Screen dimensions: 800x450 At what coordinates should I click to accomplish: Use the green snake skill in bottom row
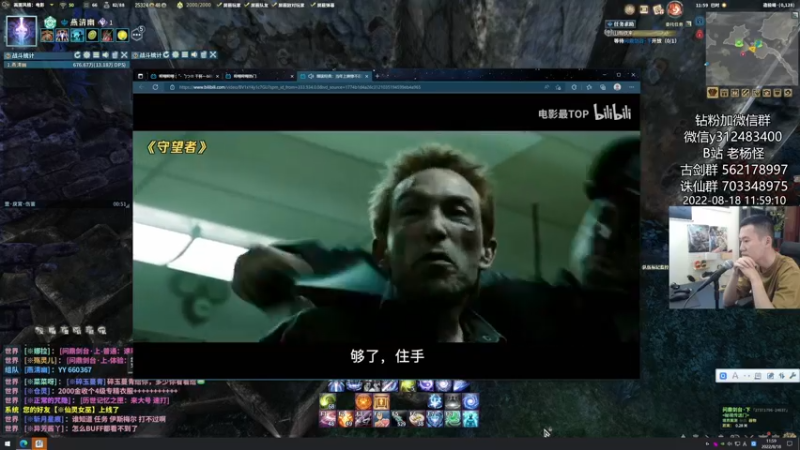[453, 419]
